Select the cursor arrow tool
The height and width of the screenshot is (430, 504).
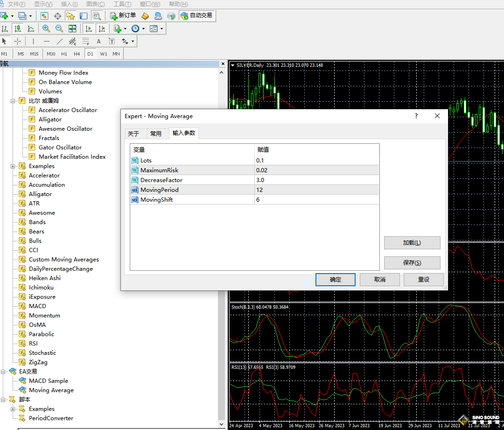point(4,41)
